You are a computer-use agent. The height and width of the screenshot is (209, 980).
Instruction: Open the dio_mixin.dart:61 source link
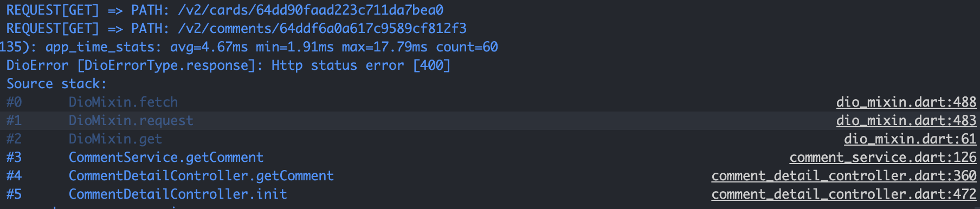pyautogui.click(x=910, y=139)
